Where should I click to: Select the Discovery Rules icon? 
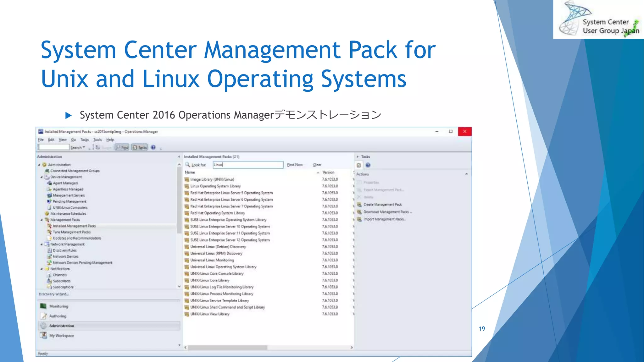pyautogui.click(x=49, y=250)
